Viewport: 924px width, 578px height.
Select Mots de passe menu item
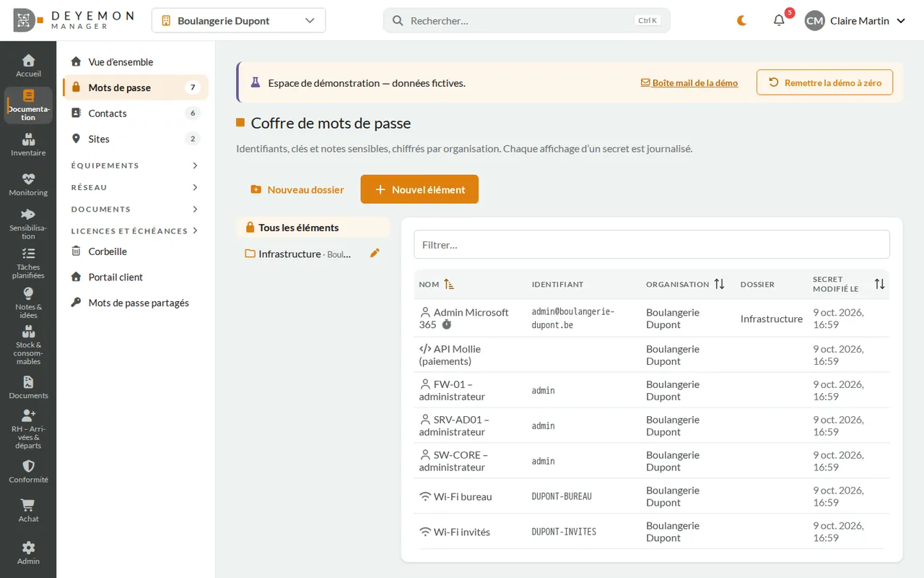tap(135, 87)
